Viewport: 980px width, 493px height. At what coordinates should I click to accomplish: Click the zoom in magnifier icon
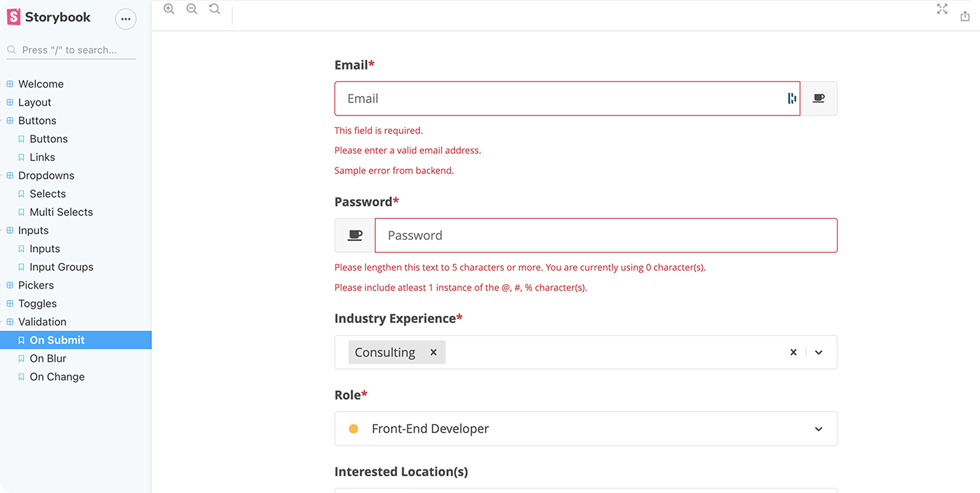(x=169, y=9)
